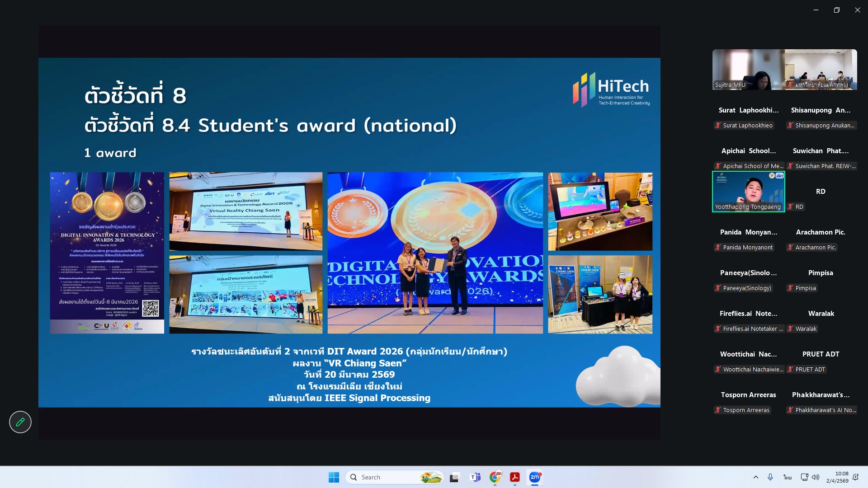Open the network display tray icon
The height and width of the screenshot is (488, 868).
(x=804, y=477)
